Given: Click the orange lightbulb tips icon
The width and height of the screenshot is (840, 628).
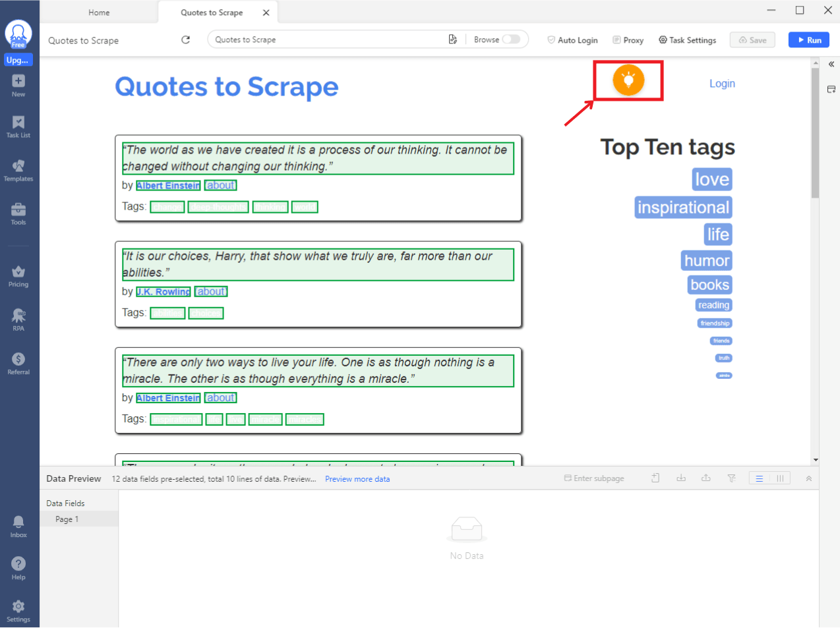Looking at the screenshot, I should point(628,80).
